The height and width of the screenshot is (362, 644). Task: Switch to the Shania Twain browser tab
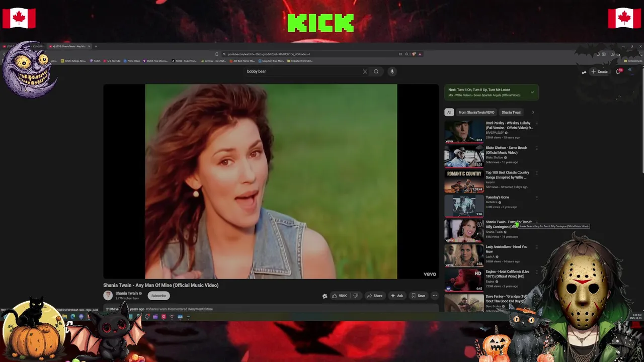pos(69,46)
